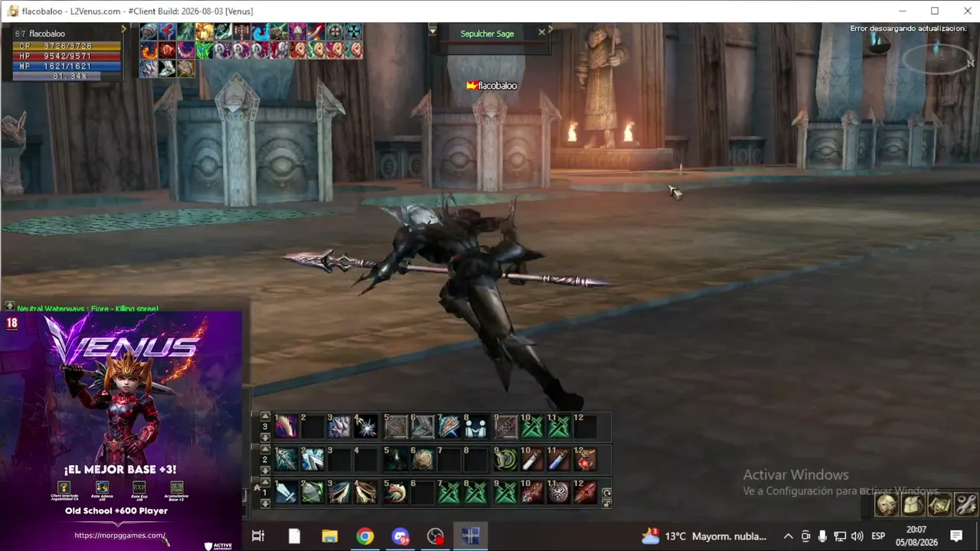This screenshot has width=980, height=551.
Task: Click the experience bar showing 81.34%
Action: (67, 77)
